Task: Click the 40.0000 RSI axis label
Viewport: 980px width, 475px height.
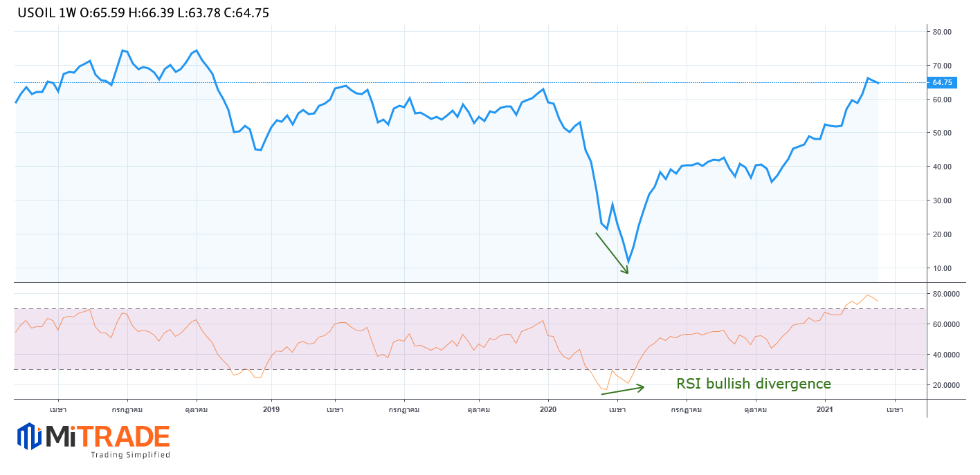Action: coord(945,355)
